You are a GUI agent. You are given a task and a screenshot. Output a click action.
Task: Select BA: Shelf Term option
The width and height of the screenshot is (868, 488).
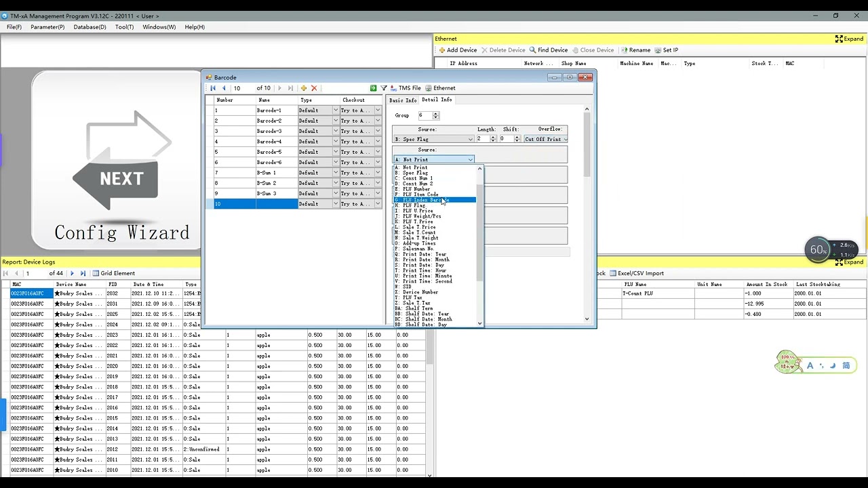pyautogui.click(x=435, y=308)
